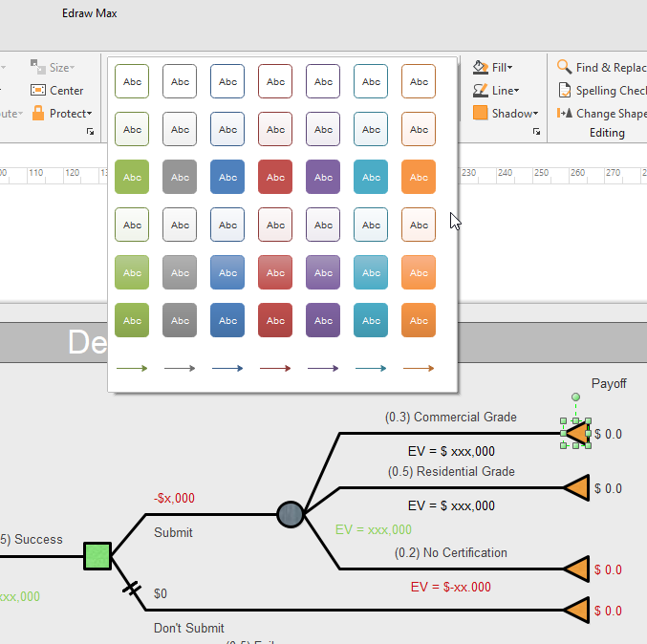Select the Residential Grade orange triangle end node
Screen dimensions: 647x644
(x=577, y=488)
